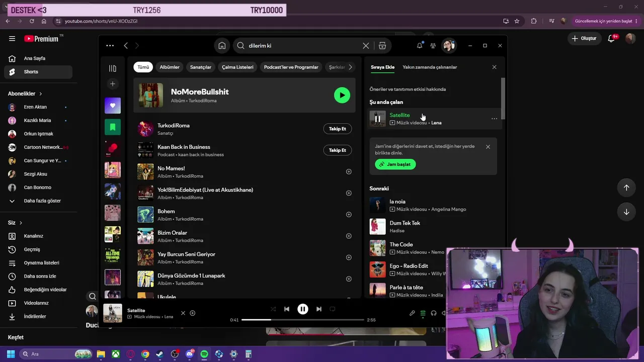This screenshot has height=362, width=644.
Task: Open YouTube notifications bell
Action: point(612,38)
